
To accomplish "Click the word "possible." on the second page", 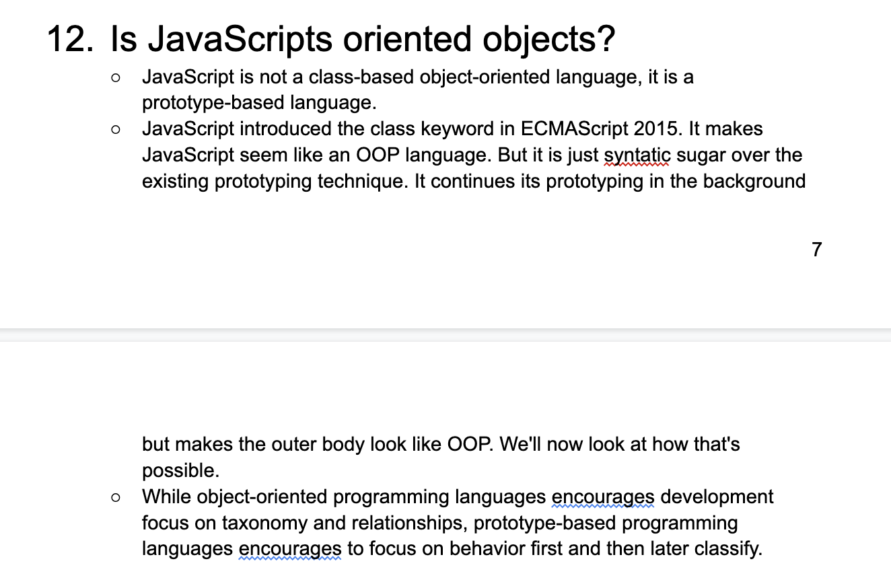I will click(x=180, y=470).
